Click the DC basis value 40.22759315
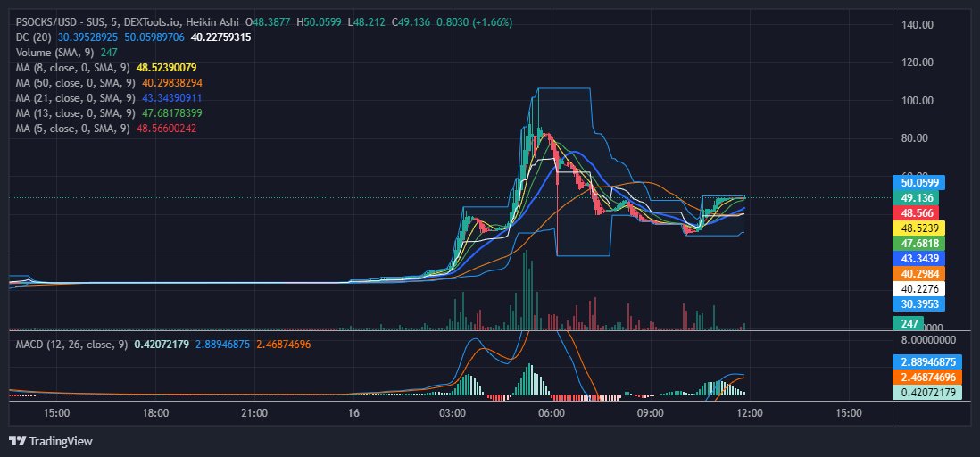This screenshot has height=457, width=980. click(x=220, y=37)
